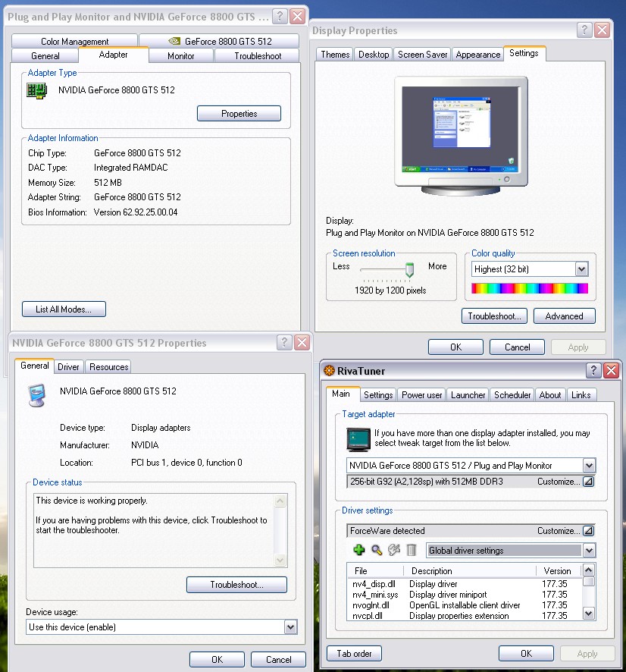This screenshot has height=672, width=626.
Task: Switch to the Monitor tab
Action: [x=180, y=55]
